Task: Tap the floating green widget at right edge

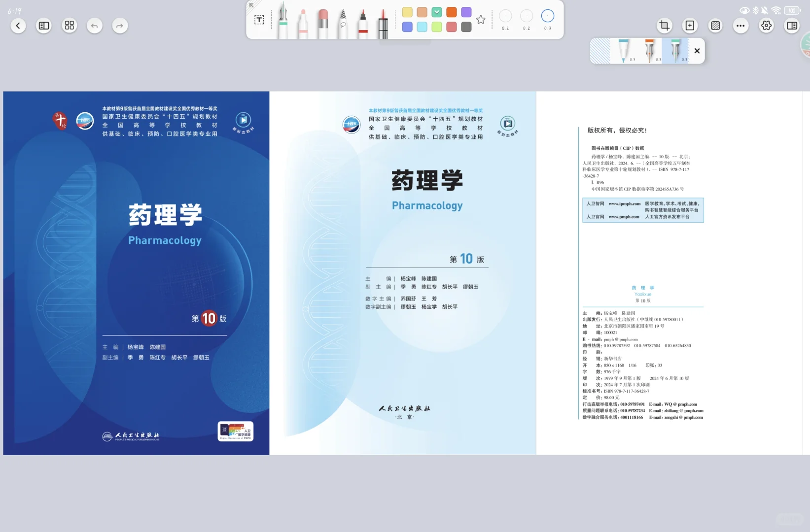Action: tap(806, 44)
